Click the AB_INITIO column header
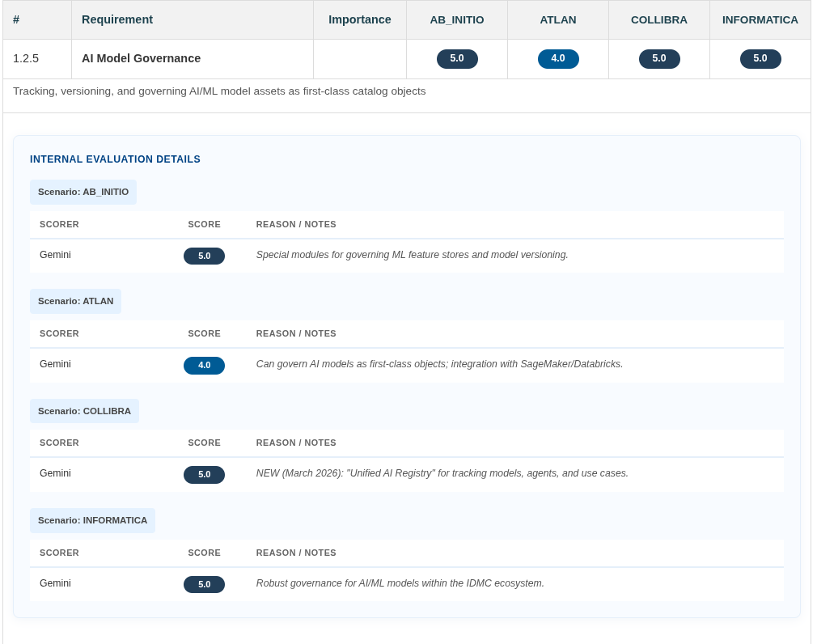817x644 pixels. (x=457, y=19)
